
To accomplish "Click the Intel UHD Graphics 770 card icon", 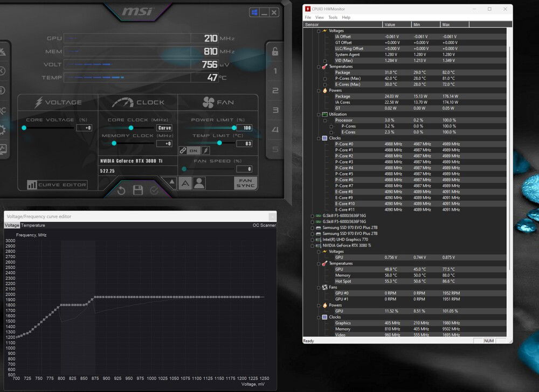I will pos(319,240).
